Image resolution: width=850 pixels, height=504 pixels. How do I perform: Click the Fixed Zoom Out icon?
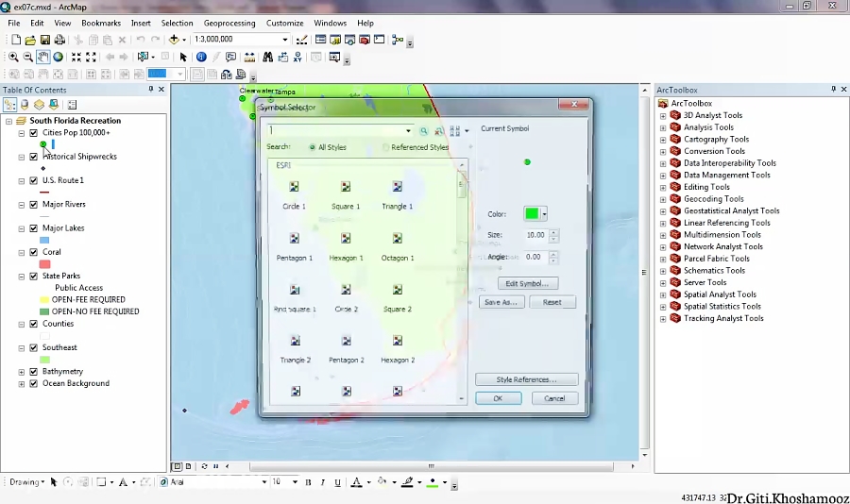pyautogui.click(x=91, y=57)
